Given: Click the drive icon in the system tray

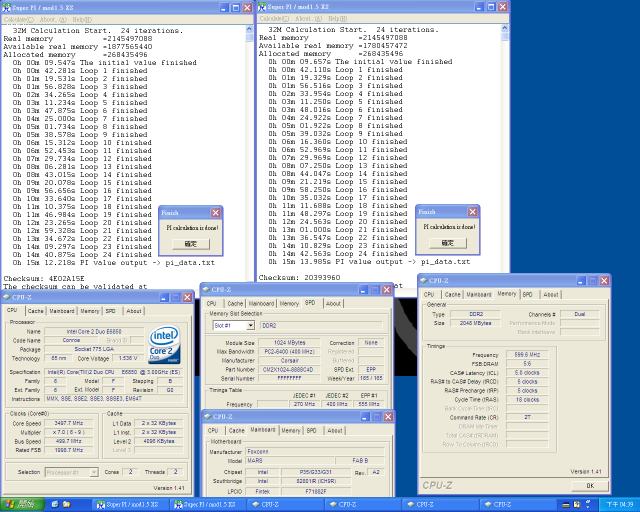Looking at the screenshot, I should click(566, 505).
